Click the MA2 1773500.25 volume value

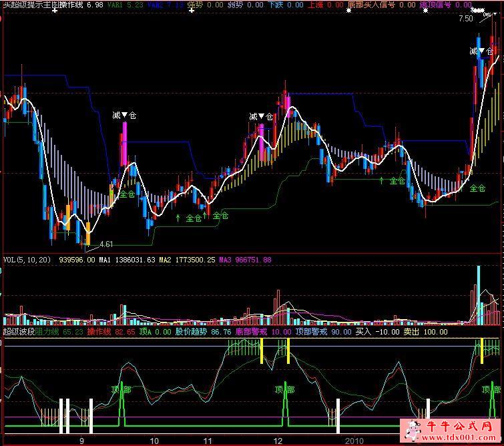coord(187,260)
